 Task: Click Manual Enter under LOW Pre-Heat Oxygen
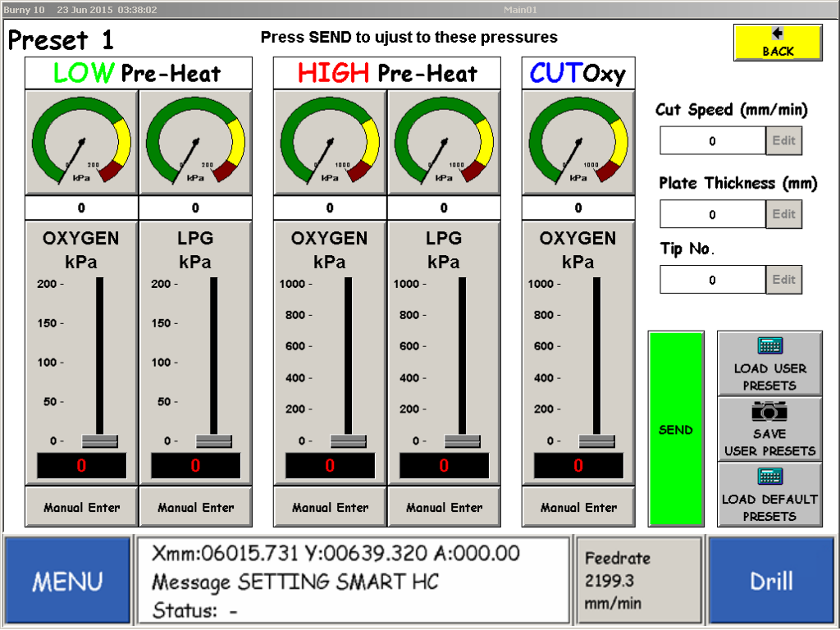(81, 507)
